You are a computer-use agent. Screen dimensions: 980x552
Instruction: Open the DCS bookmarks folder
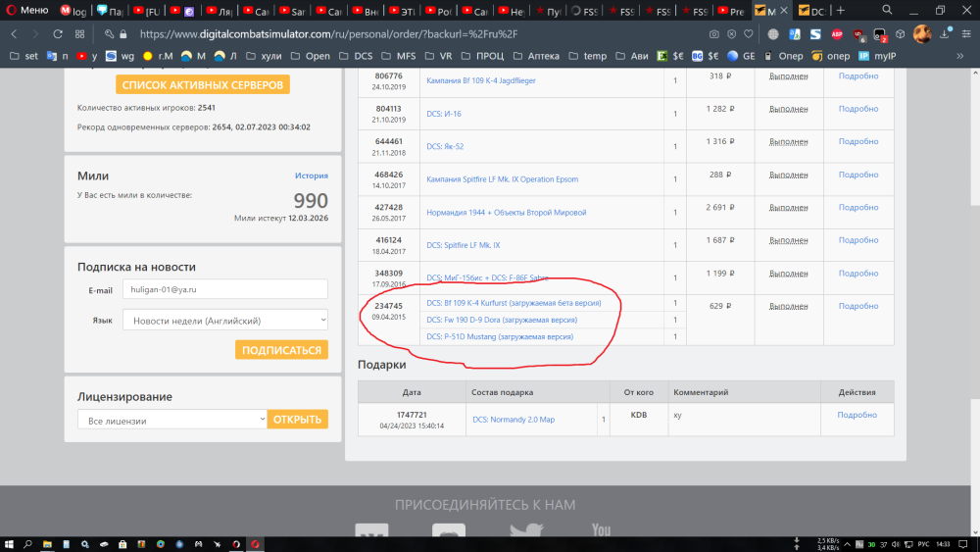point(356,56)
